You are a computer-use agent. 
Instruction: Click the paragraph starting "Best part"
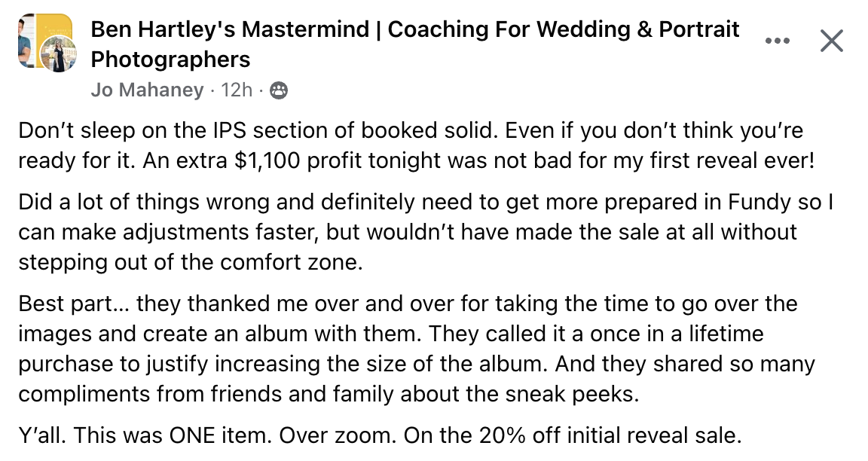click(x=414, y=349)
